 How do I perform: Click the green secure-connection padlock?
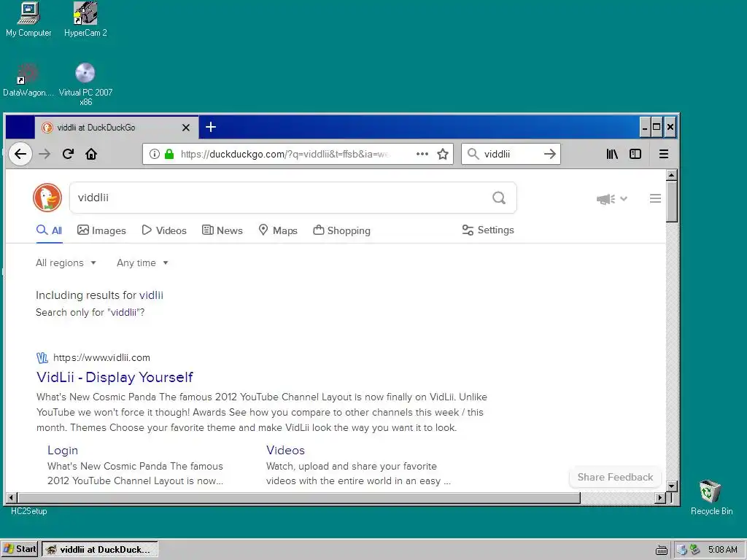pyautogui.click(x=169, y=154)
